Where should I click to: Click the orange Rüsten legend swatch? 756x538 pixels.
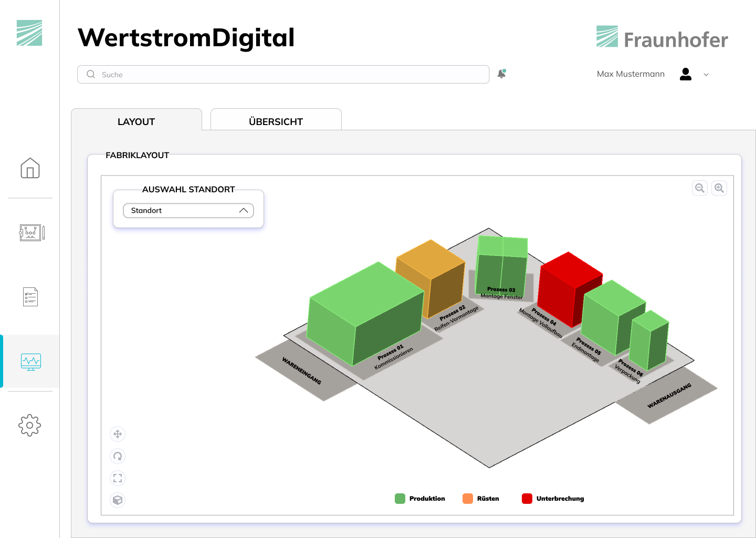(468, 499)
